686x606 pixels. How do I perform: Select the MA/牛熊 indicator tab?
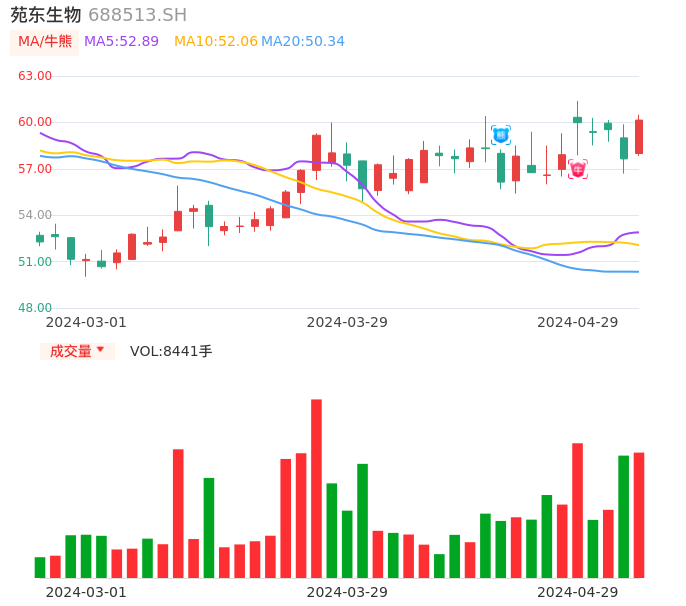44,42
